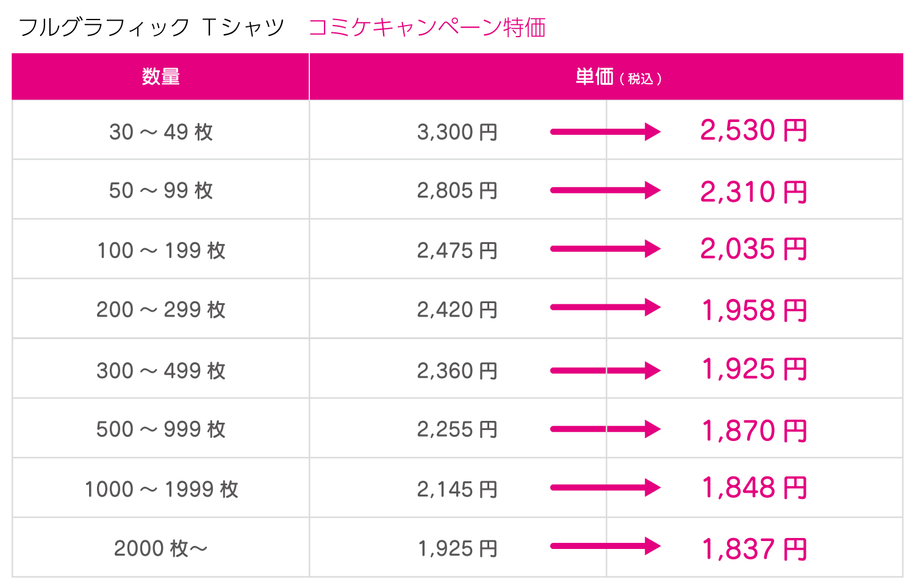Click the コミケキャンペーン特価 title text
Image resolution: width=915 pixels, height=588 pixels.
tap(427, 27)
